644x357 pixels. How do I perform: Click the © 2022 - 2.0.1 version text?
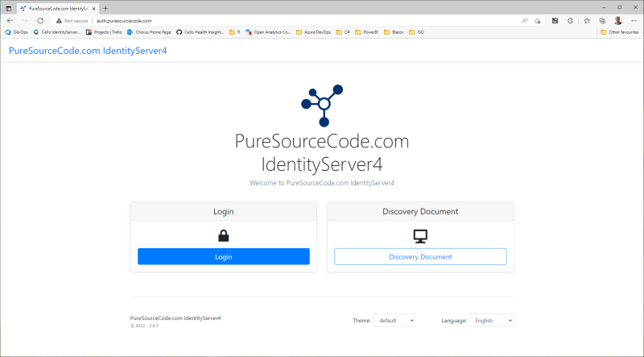coord(144,326)
